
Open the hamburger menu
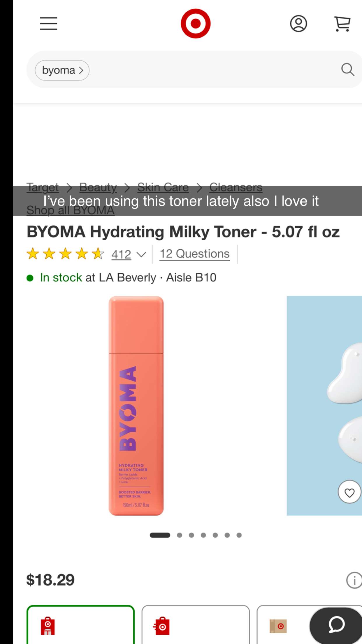pos(49,23)
